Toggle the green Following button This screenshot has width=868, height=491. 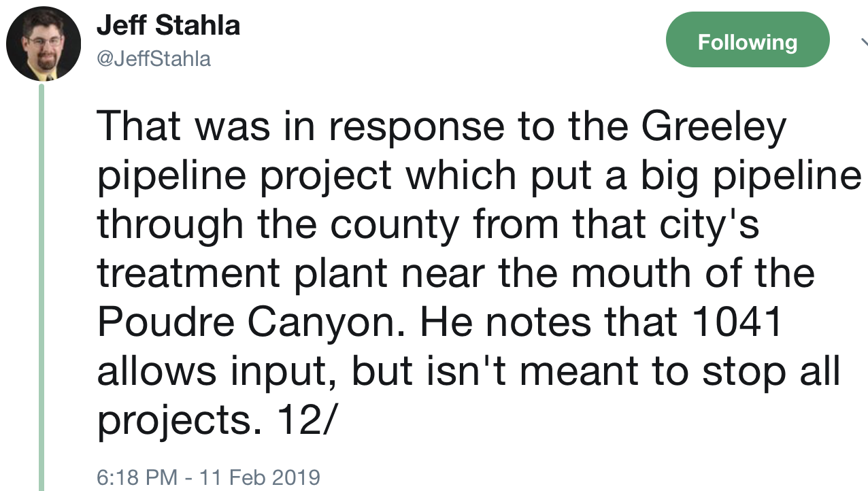click(x=747, y=42)
